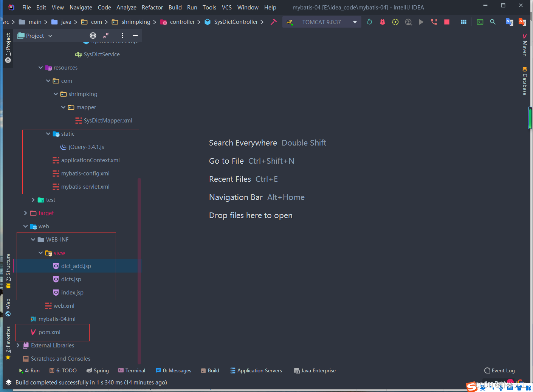Collapse the WEB-INF folder
533x392 pixels.
pyautogui.click(x=33, y=239)
